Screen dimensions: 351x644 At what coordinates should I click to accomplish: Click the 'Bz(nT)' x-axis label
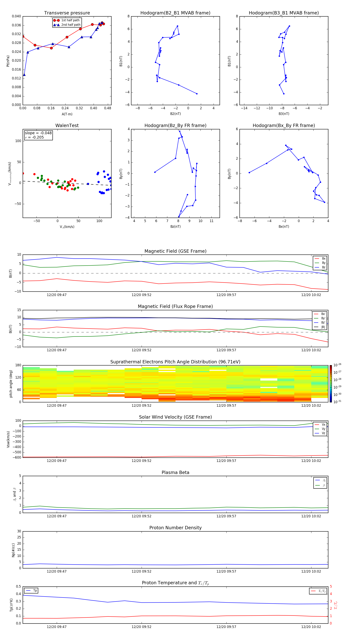pos(175,227)
